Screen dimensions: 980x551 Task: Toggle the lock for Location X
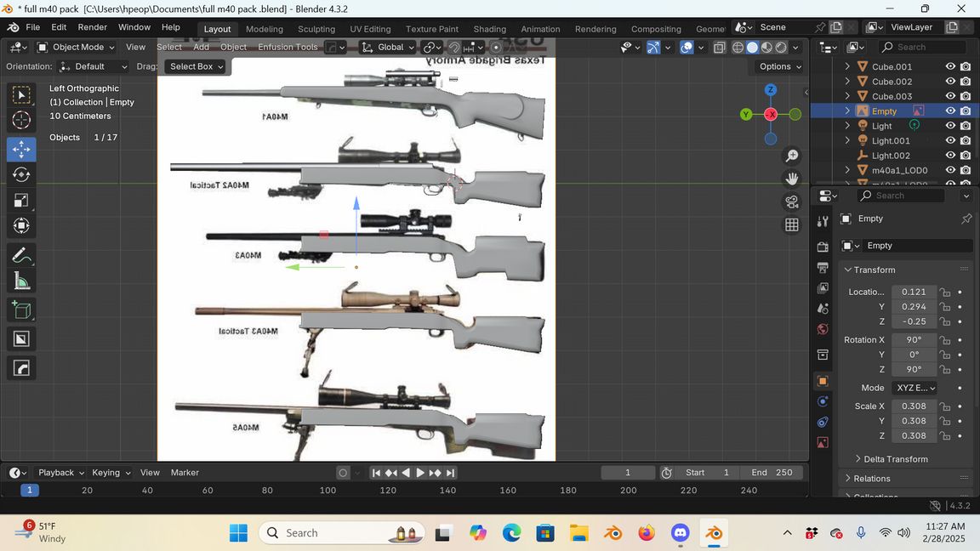945,292
